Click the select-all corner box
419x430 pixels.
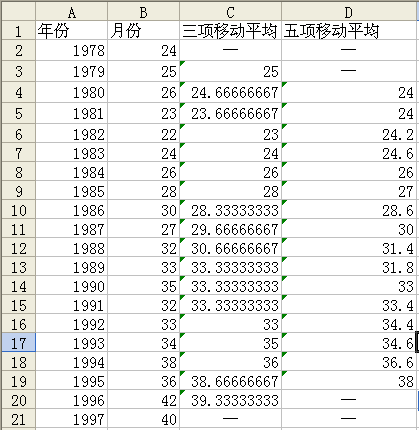click(18, 12)
